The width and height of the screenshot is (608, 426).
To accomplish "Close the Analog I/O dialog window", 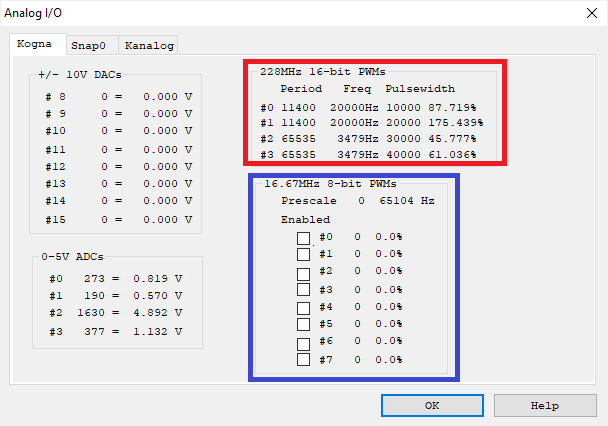I will coord(588,12).
